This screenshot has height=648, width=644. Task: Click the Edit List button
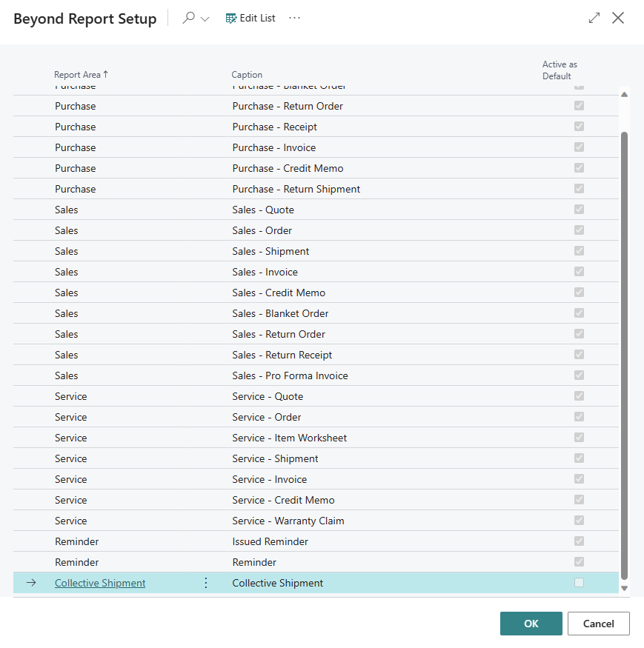[250, 19]
